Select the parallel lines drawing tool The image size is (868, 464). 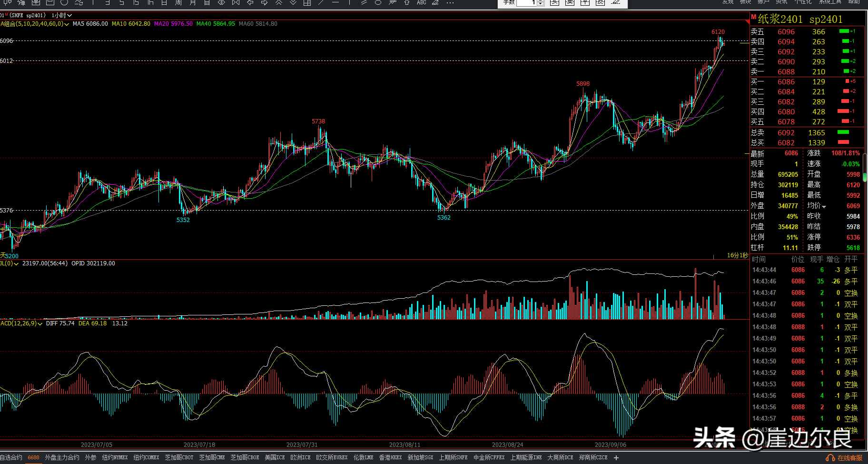[364, 2]
